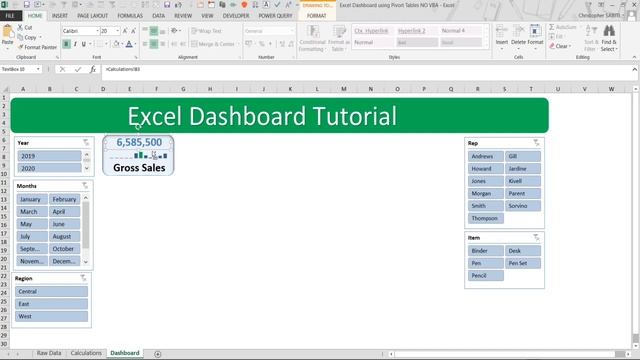Expand the formula bar chevron

635,69
